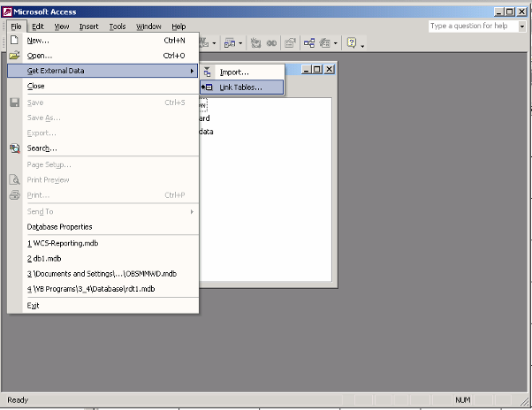Click the 'data' list item in database window
Viewport: 532px width, 410px height.
tap(206, 132)
